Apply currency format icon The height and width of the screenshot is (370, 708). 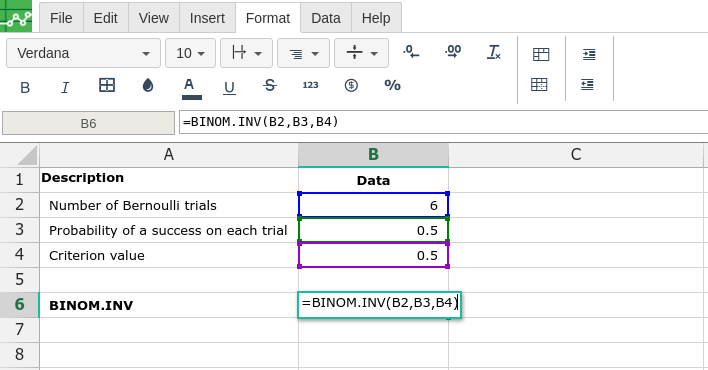pyautogui.click(x=351, y=85)
